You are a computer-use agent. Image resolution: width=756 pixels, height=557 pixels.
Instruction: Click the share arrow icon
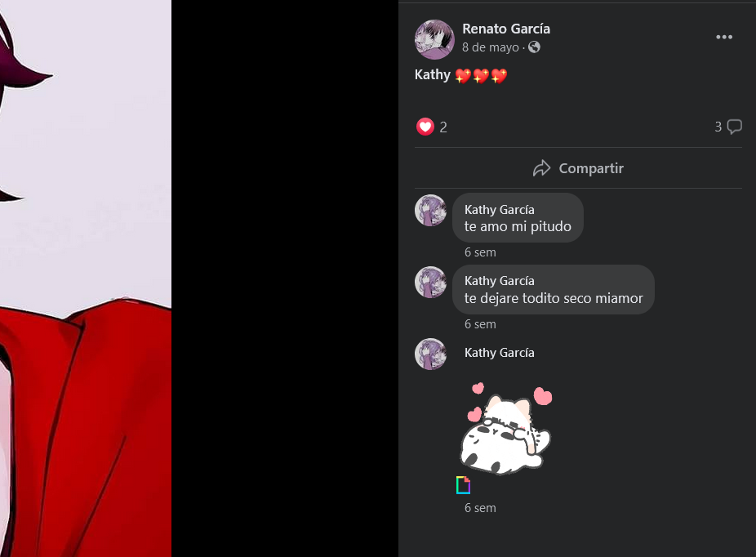(x=541, y=168)
